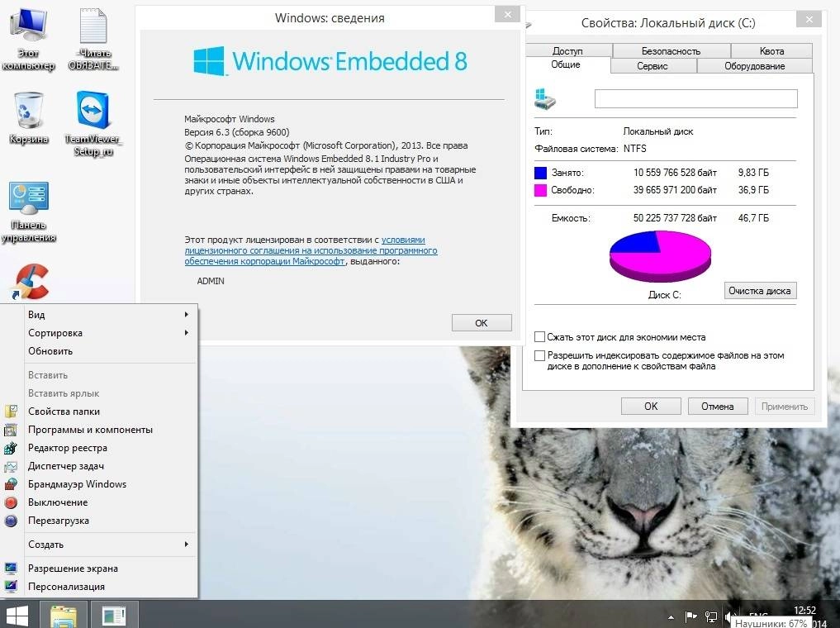Open File Explorer from the taskbar
The width and height of the screenshot is (840, 628).
[64, 615]
